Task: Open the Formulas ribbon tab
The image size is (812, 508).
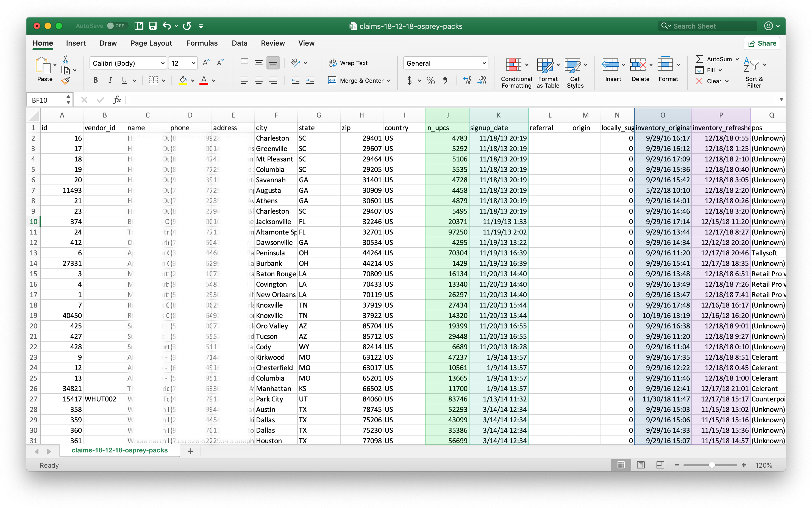Action: (202, 43)
